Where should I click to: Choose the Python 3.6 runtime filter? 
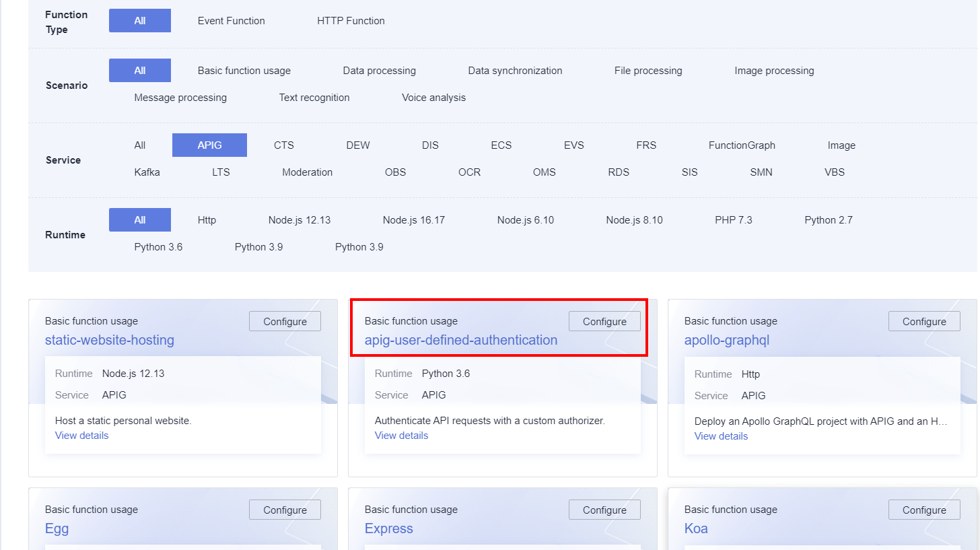[x=158, y=247]
